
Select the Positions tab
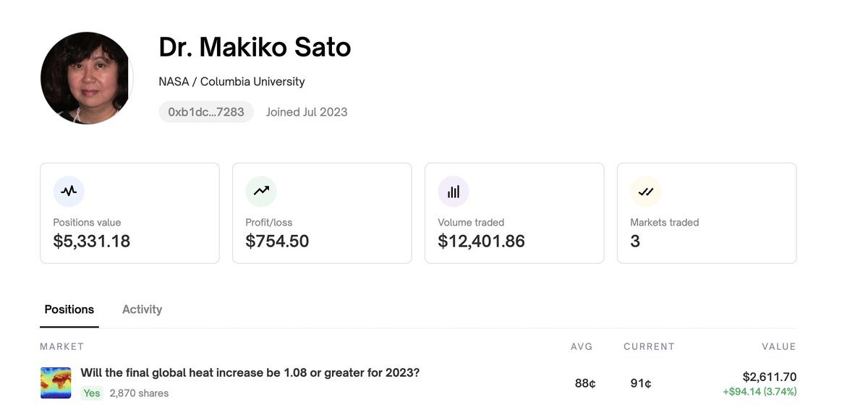[69, 309]
